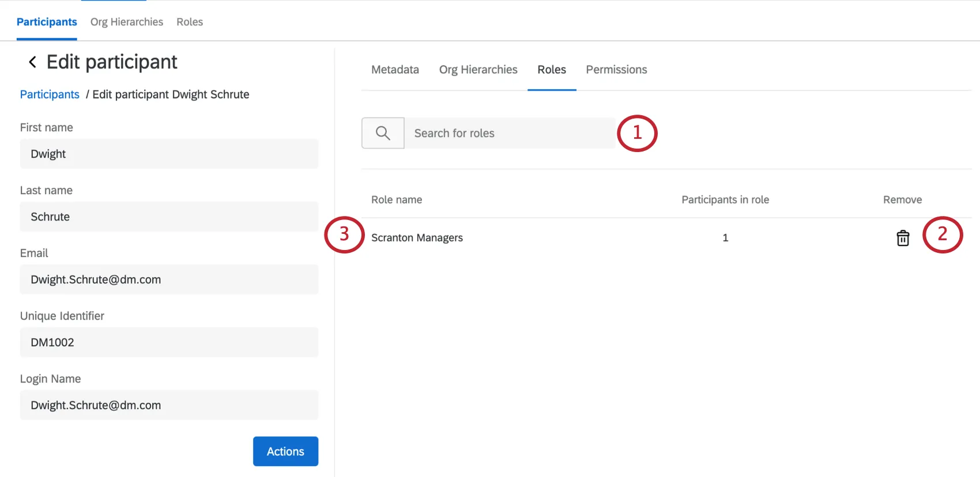Image resolution: width=980 pixels, height=477 pixels.
Task: Focus the Search for roles field
Action: 509,133
